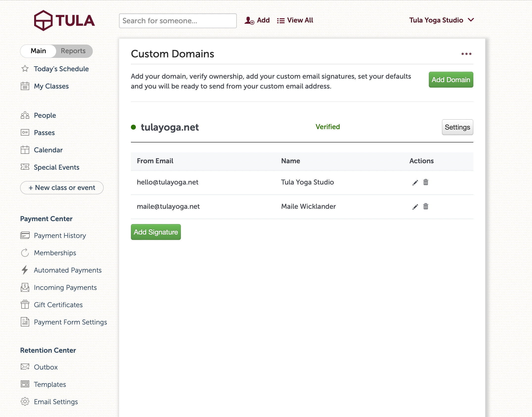Open the Add person menu

(x=257, y=20)
